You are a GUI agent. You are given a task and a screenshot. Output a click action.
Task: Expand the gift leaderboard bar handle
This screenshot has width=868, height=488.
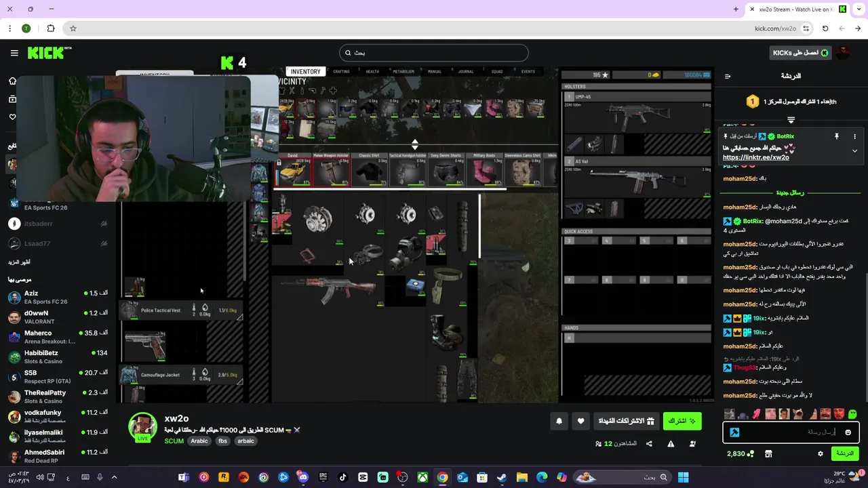(791, 120)
